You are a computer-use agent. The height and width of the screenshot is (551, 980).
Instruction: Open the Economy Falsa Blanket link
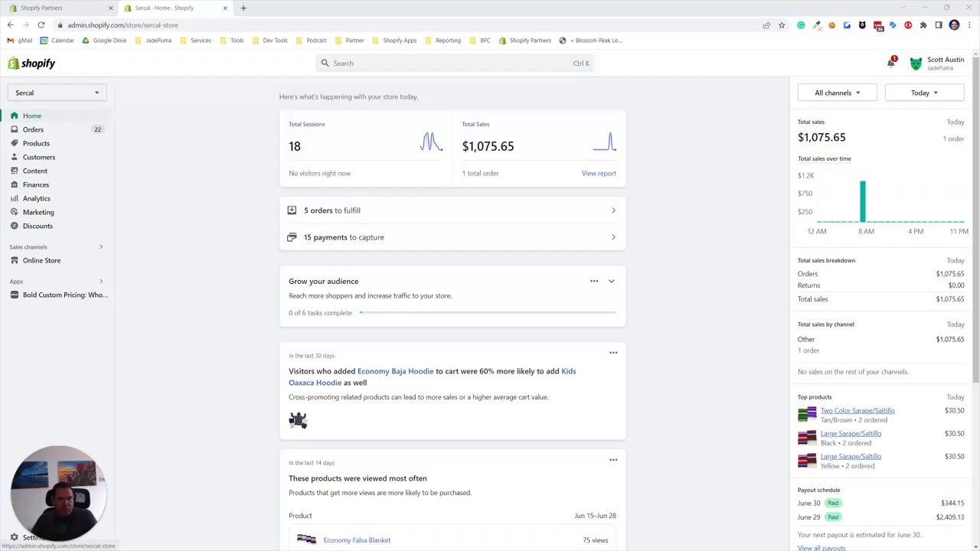(x=357, y=540)
